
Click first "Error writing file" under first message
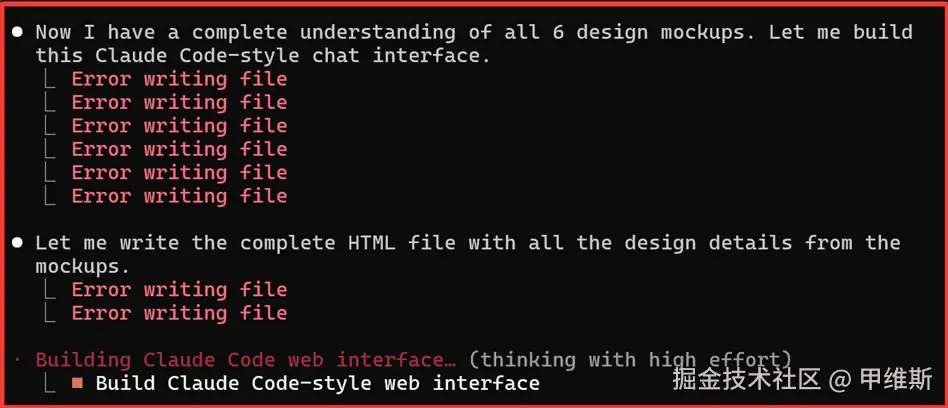179,79
